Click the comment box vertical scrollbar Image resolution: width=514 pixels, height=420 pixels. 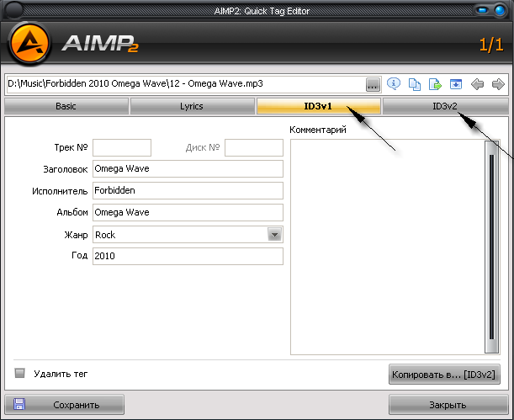[x=491, y=244]
